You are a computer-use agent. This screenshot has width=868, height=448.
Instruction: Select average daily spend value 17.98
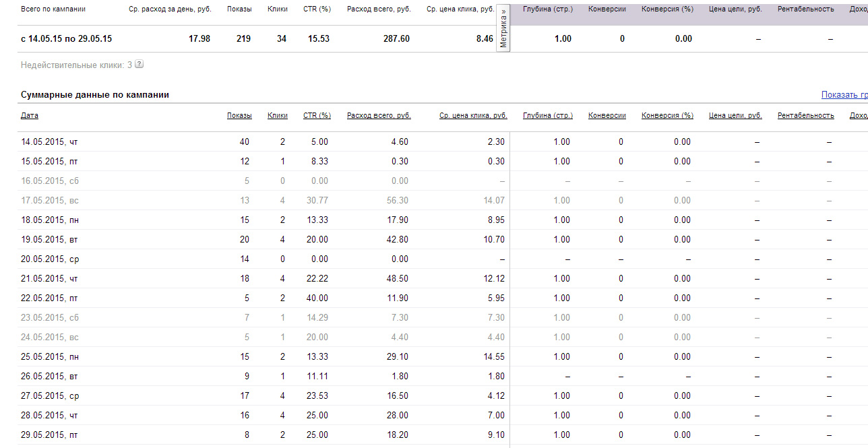tap(199, 39)
